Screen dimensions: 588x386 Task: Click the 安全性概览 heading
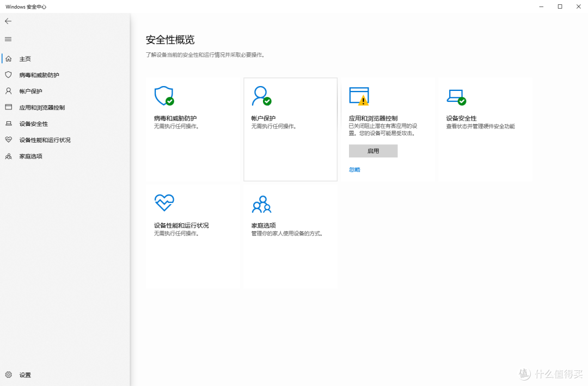point(170,40)
